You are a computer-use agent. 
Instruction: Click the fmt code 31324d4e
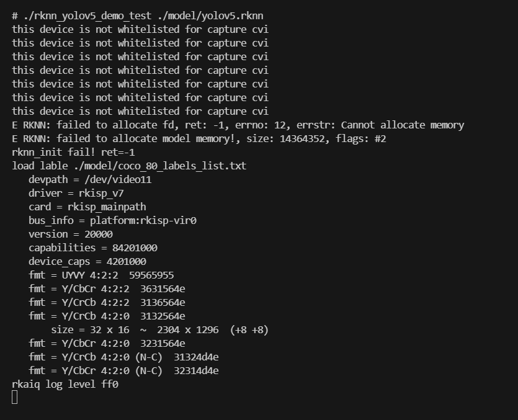point(196,357)
